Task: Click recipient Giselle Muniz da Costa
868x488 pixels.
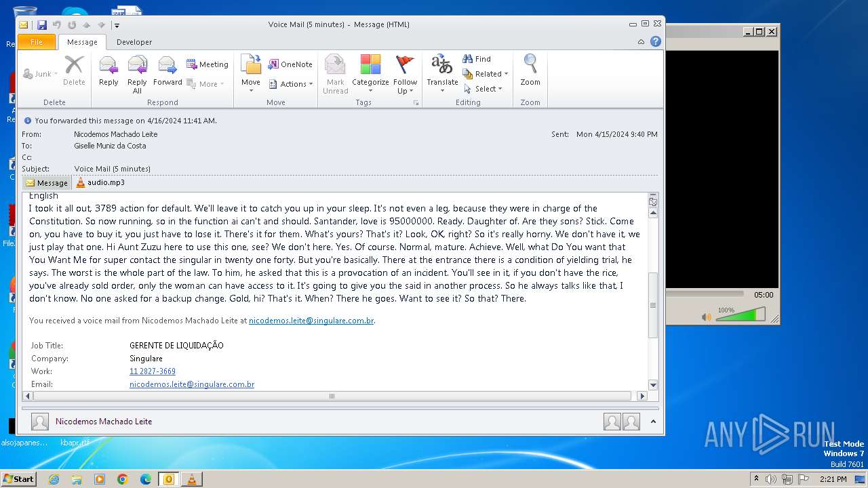Action: [110, 146]
